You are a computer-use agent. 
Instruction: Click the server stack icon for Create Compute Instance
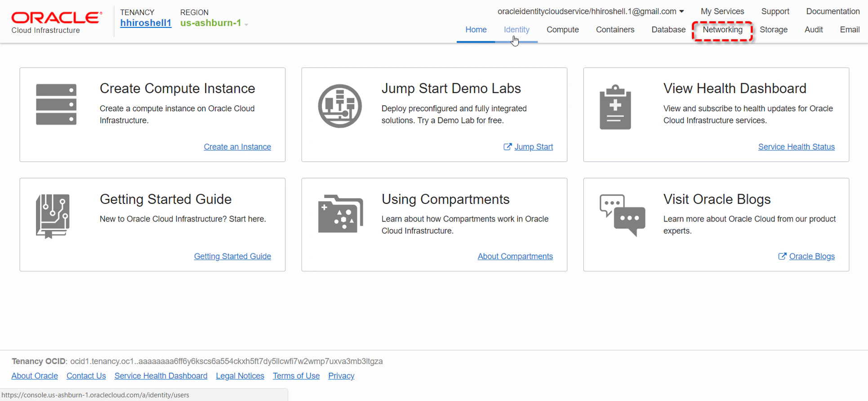[56, 104]
